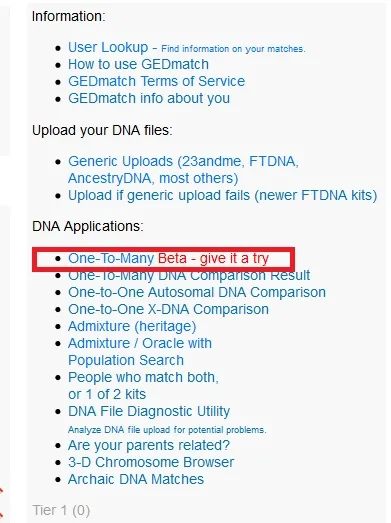View GEDmatch Terms of Service
Image resolution: width=391 pixels, height=523 pixels.
point(156,81)
